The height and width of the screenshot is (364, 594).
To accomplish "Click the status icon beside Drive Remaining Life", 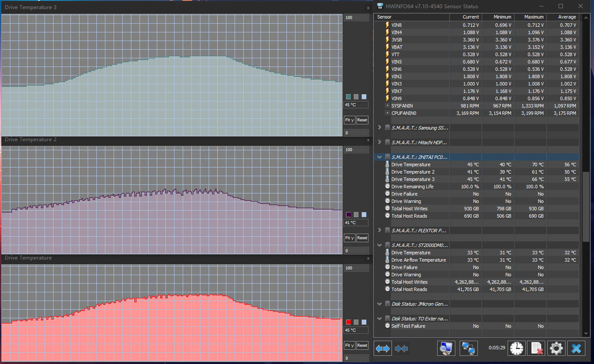I will 387,186.
